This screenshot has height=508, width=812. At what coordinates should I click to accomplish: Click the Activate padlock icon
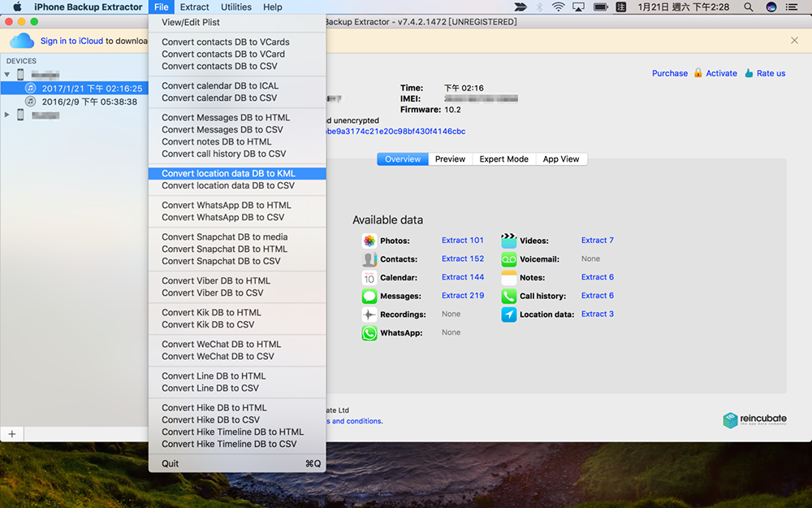pos(698,72)
